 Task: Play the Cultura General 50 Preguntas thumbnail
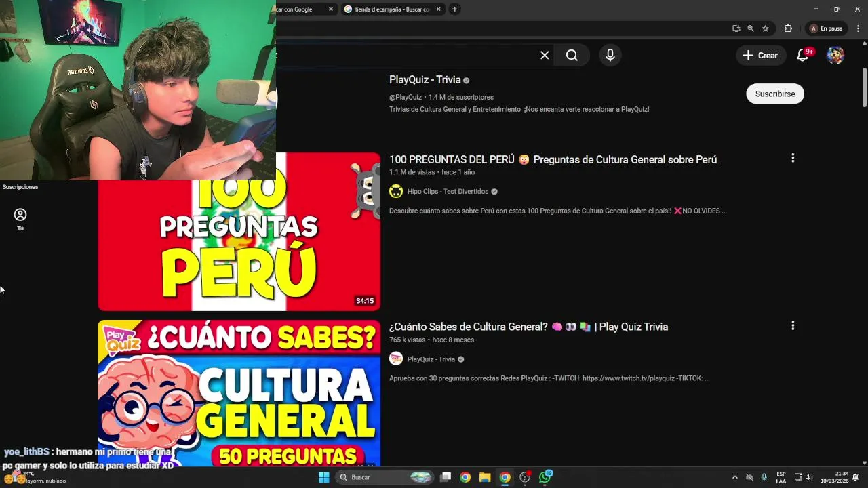coord(239,393)
